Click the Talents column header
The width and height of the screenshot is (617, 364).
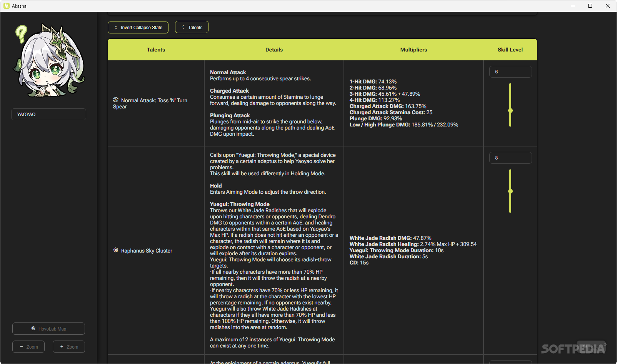point(156,50)
